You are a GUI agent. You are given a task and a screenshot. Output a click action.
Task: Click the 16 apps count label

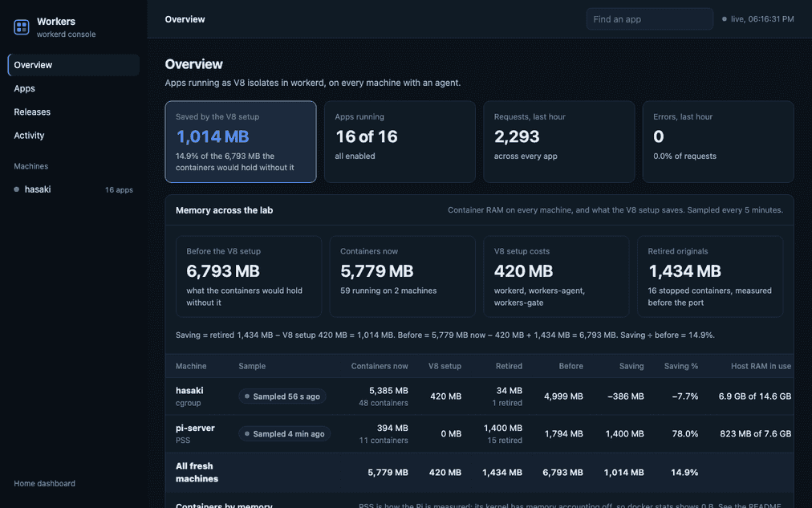[119, 190]
